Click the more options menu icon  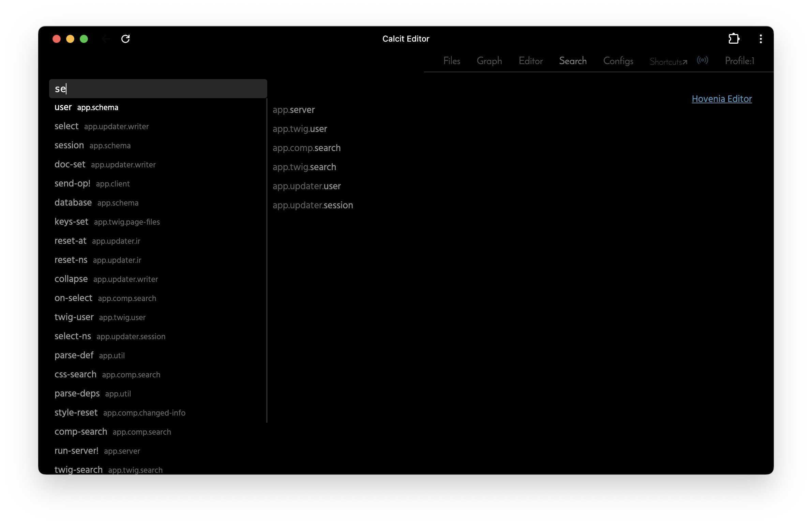[x=761, y=39]
